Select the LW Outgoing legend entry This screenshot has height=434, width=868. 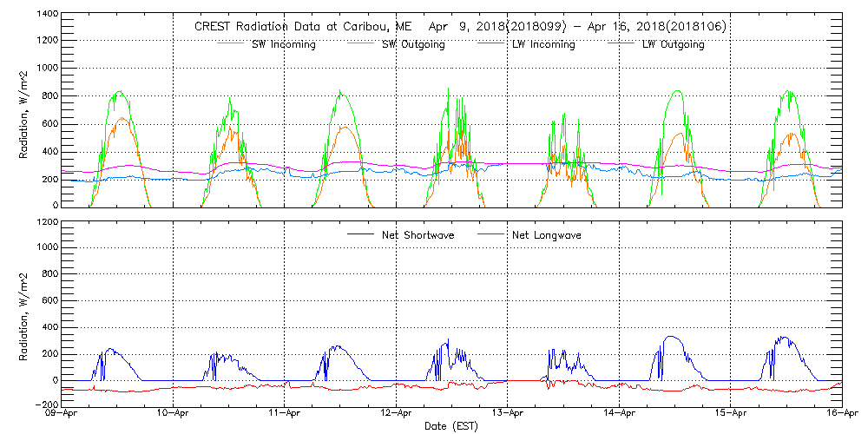point(673,44)
